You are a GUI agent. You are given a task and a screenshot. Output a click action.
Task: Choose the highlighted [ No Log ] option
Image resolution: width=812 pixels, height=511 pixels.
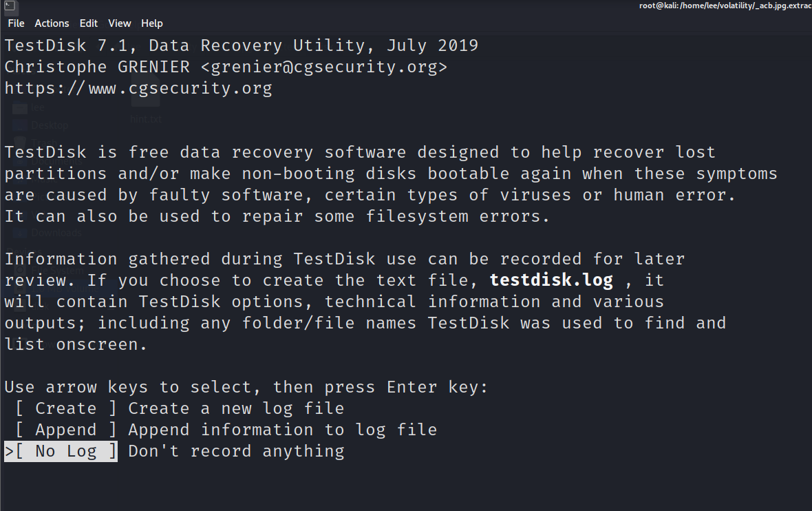65,451
